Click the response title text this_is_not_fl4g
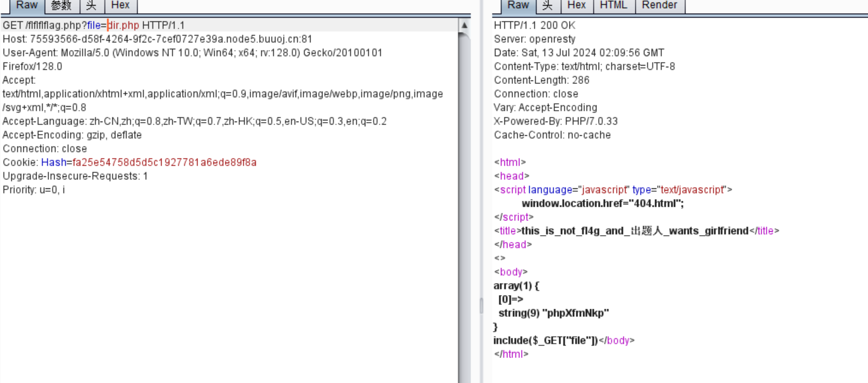The height and width of the screenshot is (383, 868). 635,231
